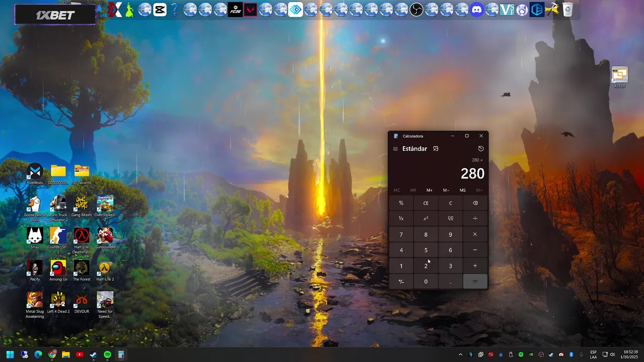644x362 pixels.
Task: Click the calculator display value 280
Action: pos(472,173)
